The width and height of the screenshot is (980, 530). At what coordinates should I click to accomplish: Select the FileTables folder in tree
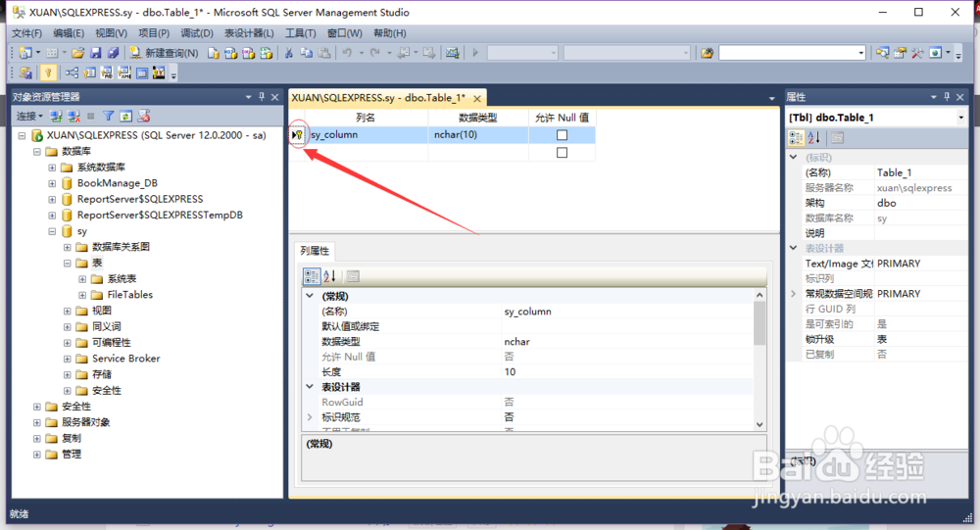130,295
